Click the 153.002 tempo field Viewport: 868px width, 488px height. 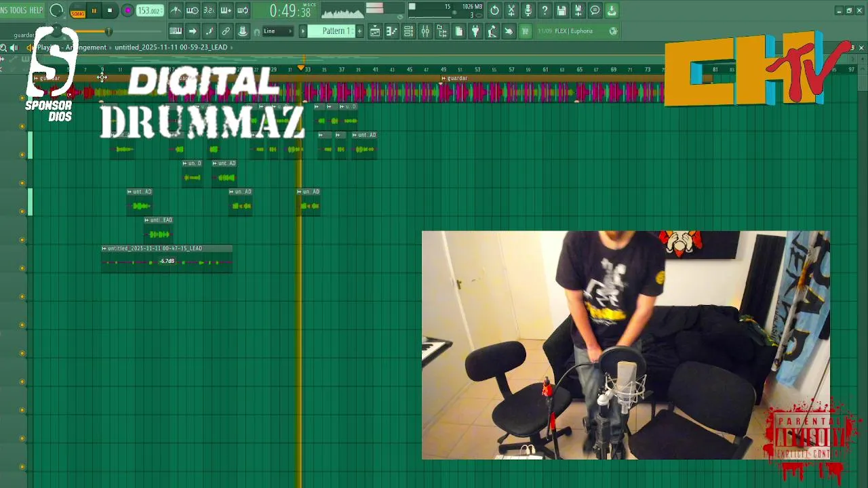point(150,11)
